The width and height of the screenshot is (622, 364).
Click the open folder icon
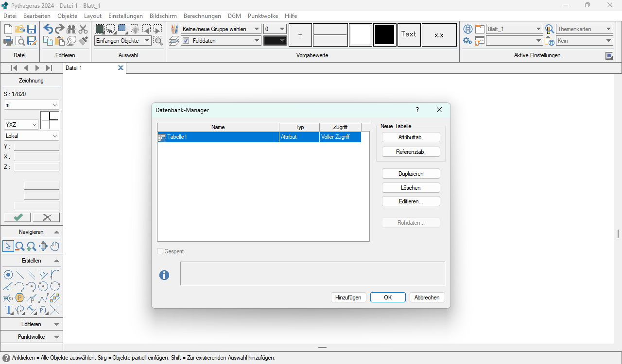point(20,29)
